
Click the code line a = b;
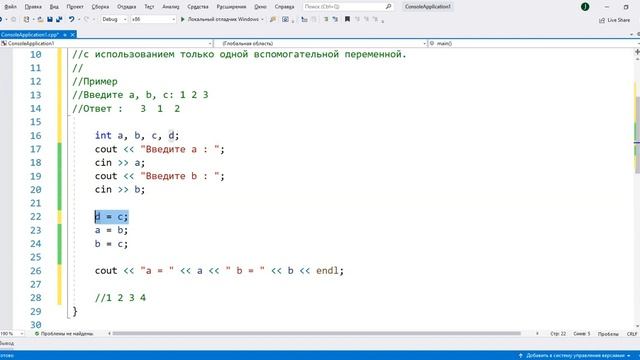tap(111, 230)
